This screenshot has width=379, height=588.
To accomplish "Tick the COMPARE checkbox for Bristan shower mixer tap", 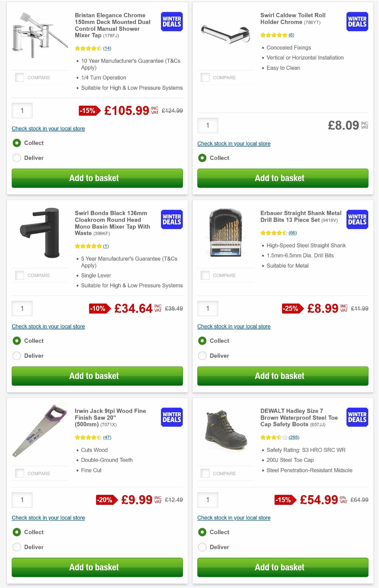I will pos(19,77).
